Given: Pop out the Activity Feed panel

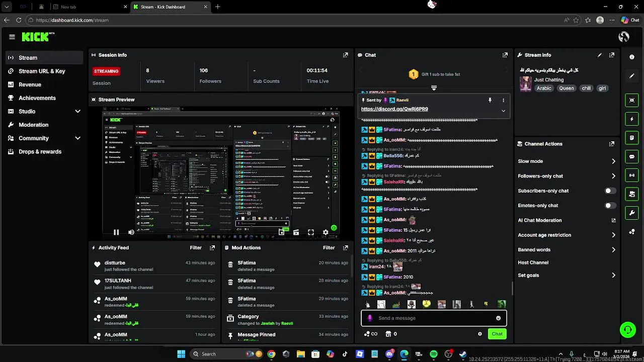Looking at the screenshot, I should 212,248.
